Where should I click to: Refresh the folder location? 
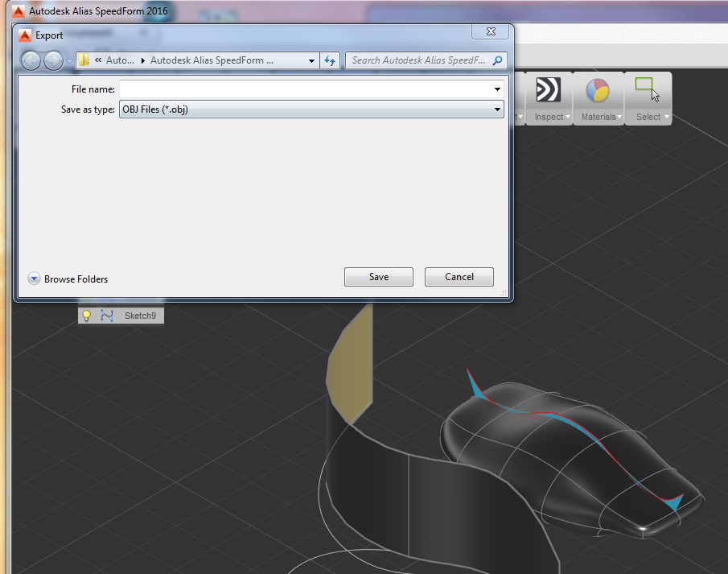click(x=330, y=60)
